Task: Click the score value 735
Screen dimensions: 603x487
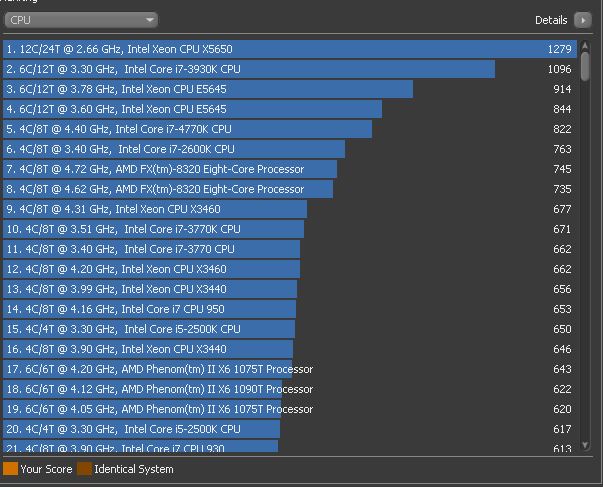Action: pyautogui.click(x=562, y=189)
